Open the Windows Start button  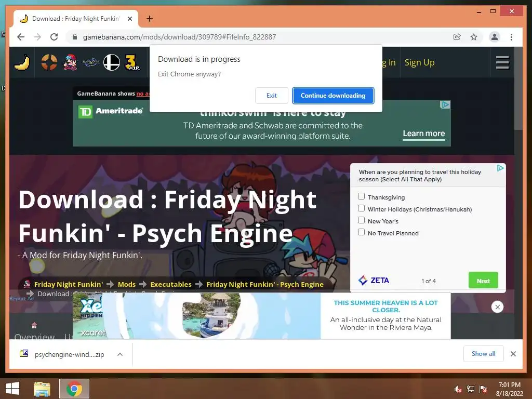pos(12,389)
